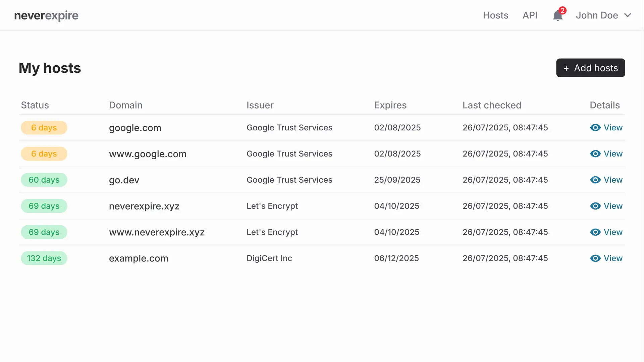644x362 pixels.
Task: Click the 04/10/2025 expiry for neverexpire.xyz
Action: pyautogui.click(x=397, y=206)
